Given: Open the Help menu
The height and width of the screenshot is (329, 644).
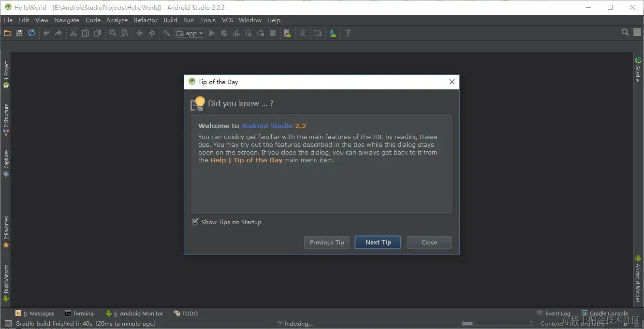Looking at the screenshot, I should 274,20.
